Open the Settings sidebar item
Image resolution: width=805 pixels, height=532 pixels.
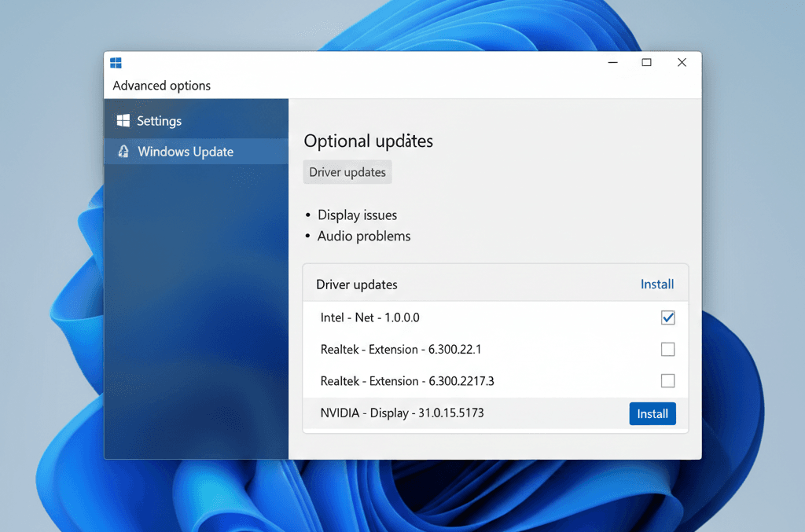159,121
